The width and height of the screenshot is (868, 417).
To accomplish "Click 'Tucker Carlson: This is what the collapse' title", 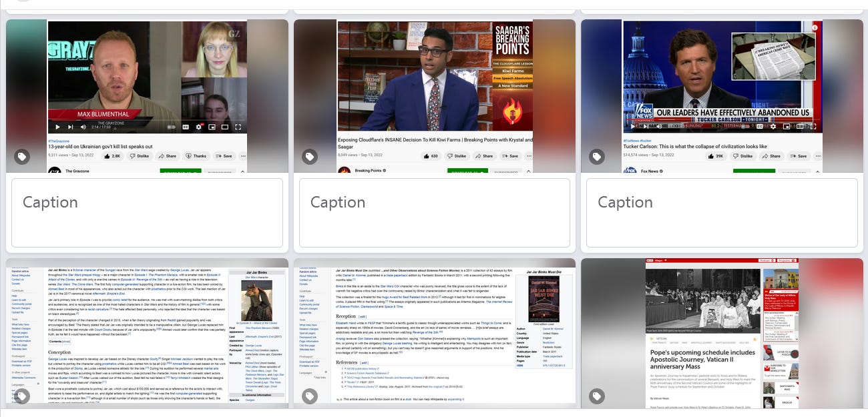I will point(695,147).
